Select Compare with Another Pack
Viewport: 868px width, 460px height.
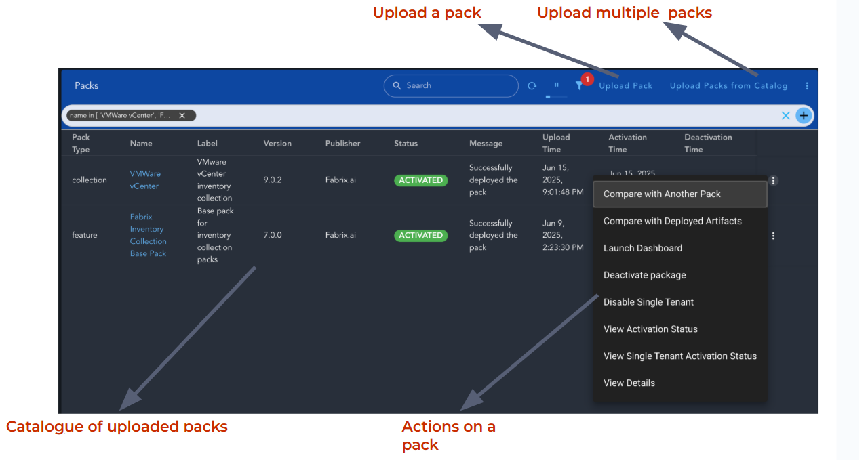pyautogui.click(x=662, y=194)
